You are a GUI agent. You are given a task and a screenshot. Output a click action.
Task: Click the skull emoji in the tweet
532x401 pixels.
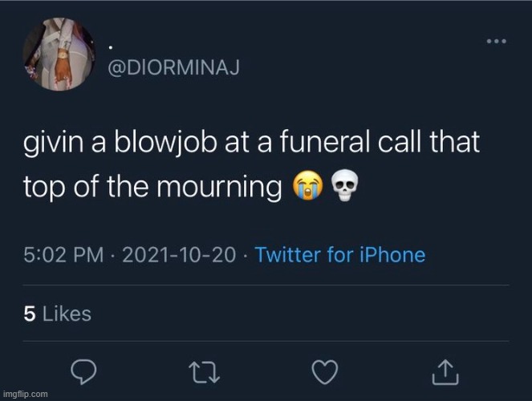point(342,187)
